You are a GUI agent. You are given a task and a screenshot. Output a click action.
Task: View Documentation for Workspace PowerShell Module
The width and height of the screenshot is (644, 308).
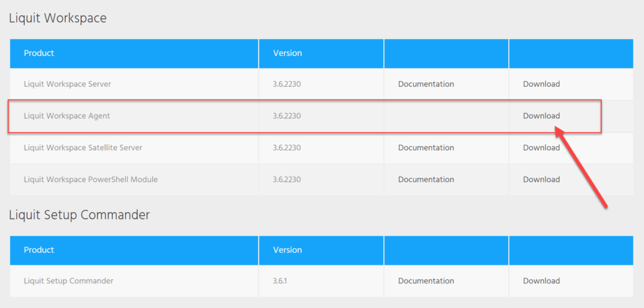click(x=426, y=180)
